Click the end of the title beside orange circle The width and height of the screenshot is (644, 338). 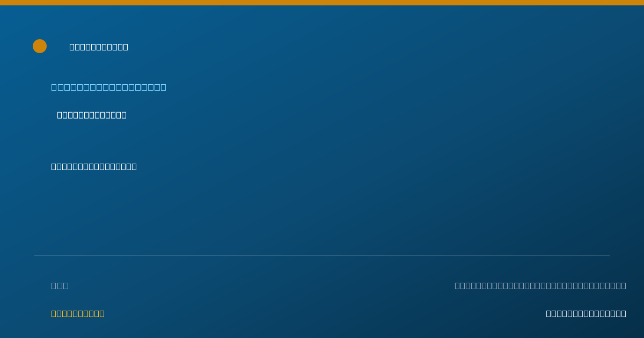126,47
